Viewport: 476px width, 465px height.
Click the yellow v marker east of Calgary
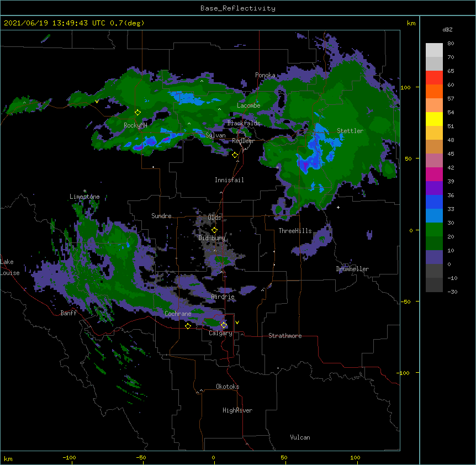(x=237, y=323)
